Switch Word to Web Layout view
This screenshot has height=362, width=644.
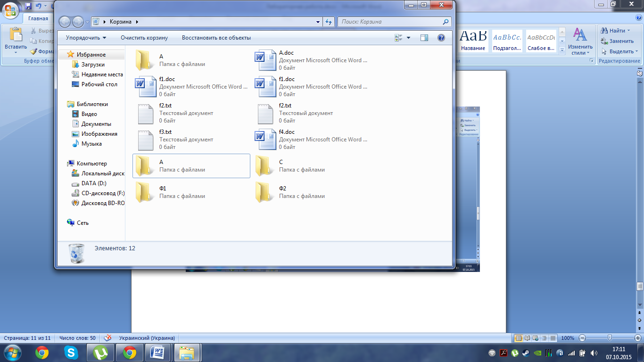point(536,338)
